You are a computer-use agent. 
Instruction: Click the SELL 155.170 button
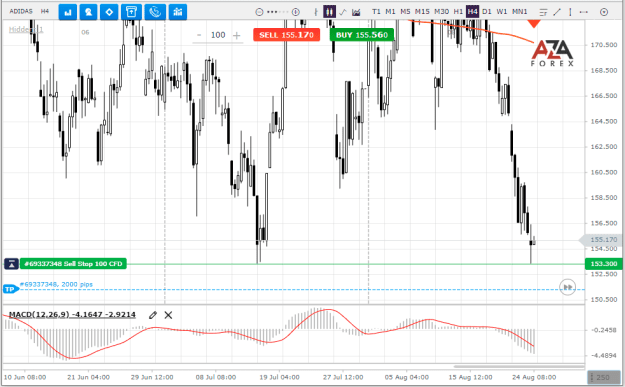coord(286,35)
